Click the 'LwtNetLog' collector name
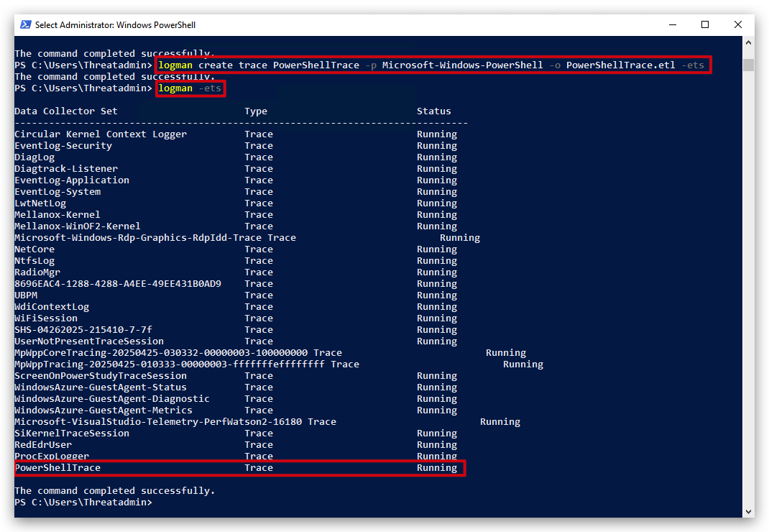Viewport: 769px width, 532px height. tap(40, 203)
